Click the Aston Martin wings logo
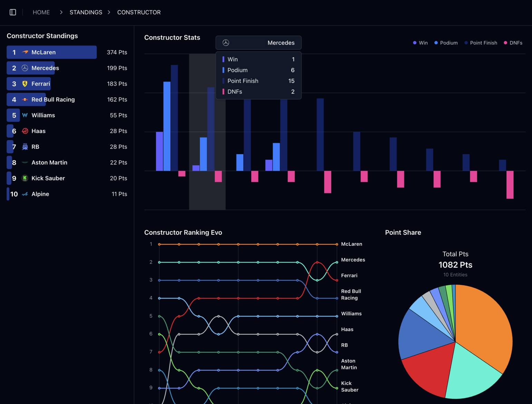This screenshot has height=404, width=532. click(25, 163)
